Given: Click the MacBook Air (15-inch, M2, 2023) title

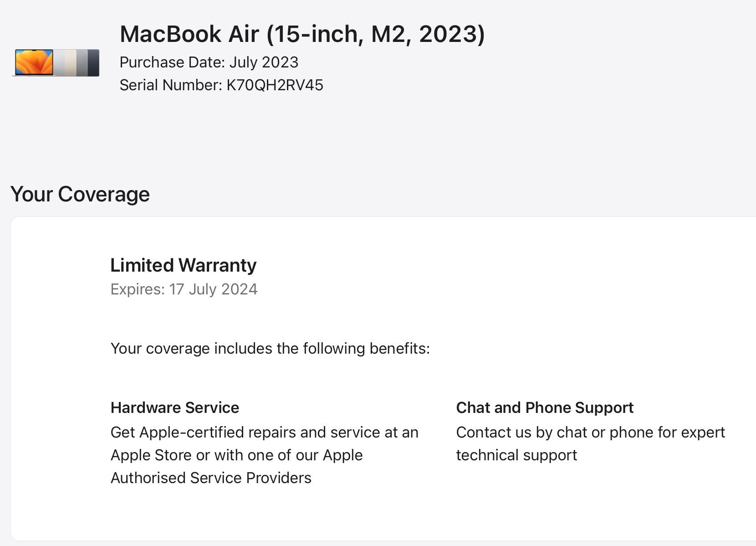Looking at the screenshot, I should point(302,34).
